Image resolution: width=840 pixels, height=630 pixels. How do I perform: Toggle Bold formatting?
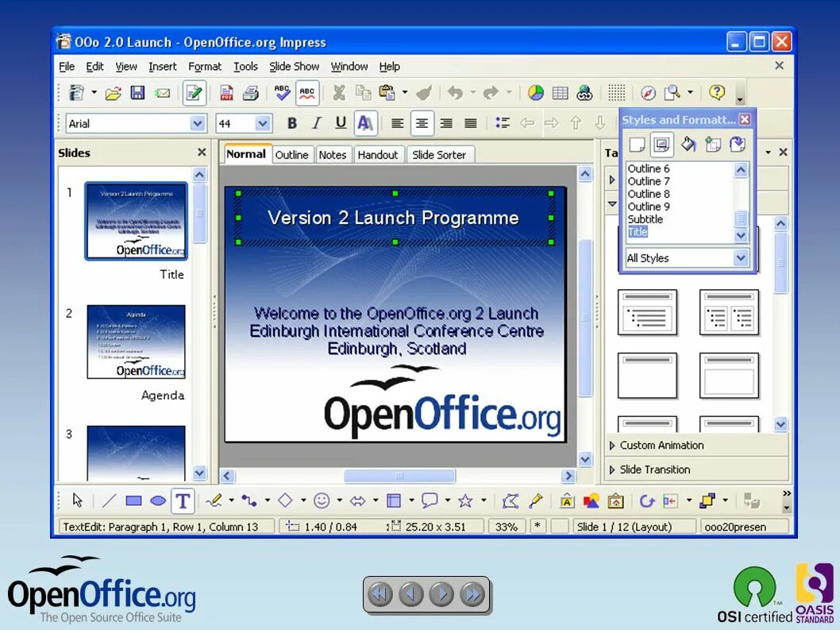(292, 123)
